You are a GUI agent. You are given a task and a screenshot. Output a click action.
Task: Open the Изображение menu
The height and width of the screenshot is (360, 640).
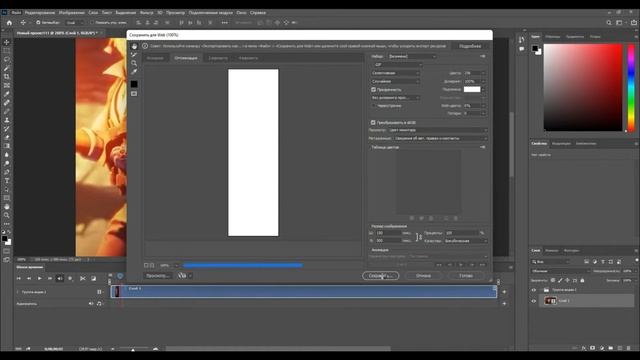coord(71,13)
